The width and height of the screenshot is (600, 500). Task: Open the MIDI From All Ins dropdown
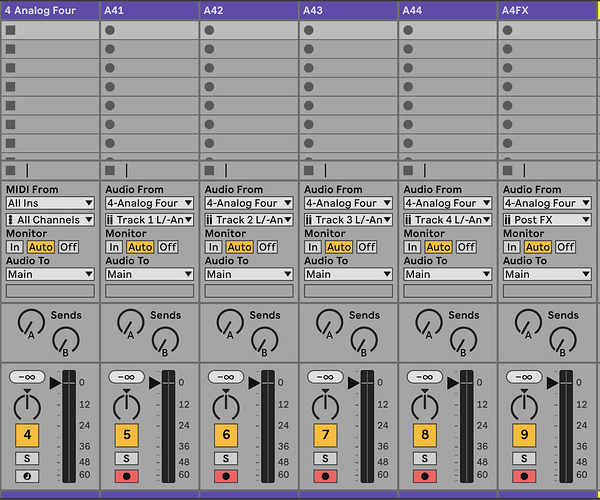pyautogui.click(x=50, y=203)
